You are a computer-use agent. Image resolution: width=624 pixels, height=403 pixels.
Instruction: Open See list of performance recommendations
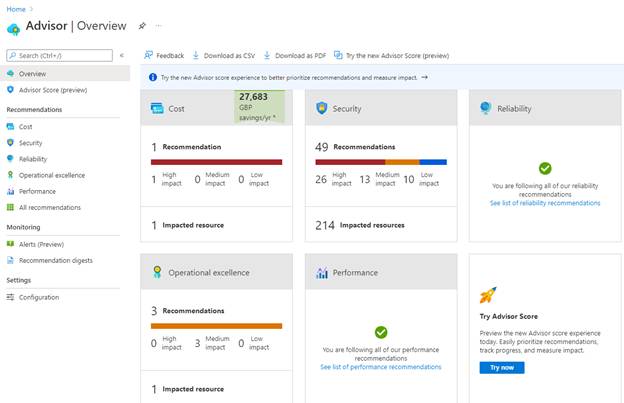[x=381, y=367]
